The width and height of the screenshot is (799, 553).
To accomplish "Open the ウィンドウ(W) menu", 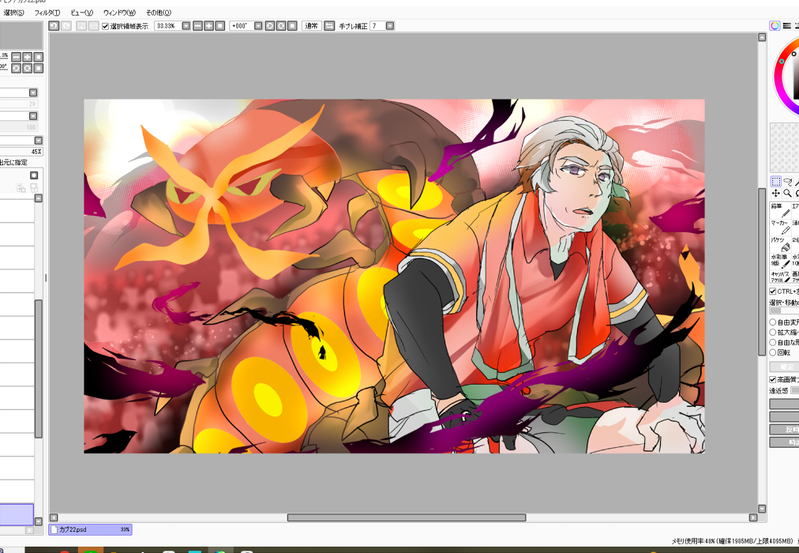I will [x=119, y=13].
